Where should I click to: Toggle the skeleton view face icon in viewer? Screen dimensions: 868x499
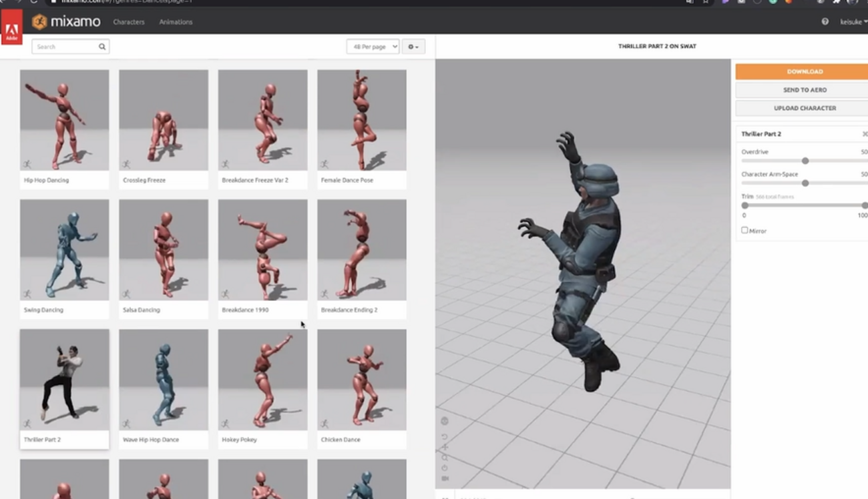pyautogui.click(x=445, y=421)
